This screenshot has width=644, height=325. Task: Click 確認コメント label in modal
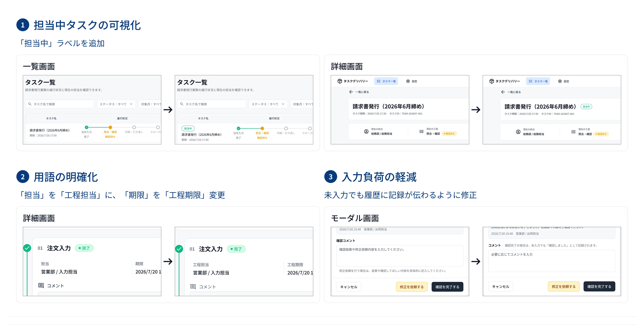(x=346, y=241)
